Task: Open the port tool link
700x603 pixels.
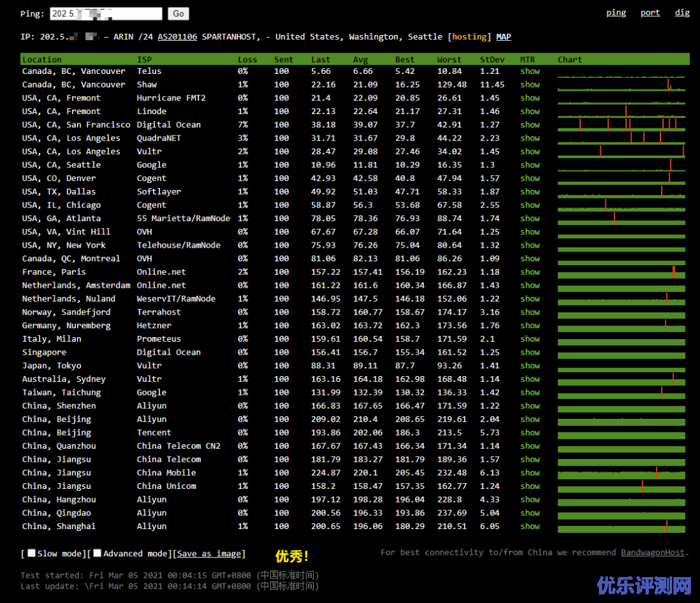Action: click(650, 13)
